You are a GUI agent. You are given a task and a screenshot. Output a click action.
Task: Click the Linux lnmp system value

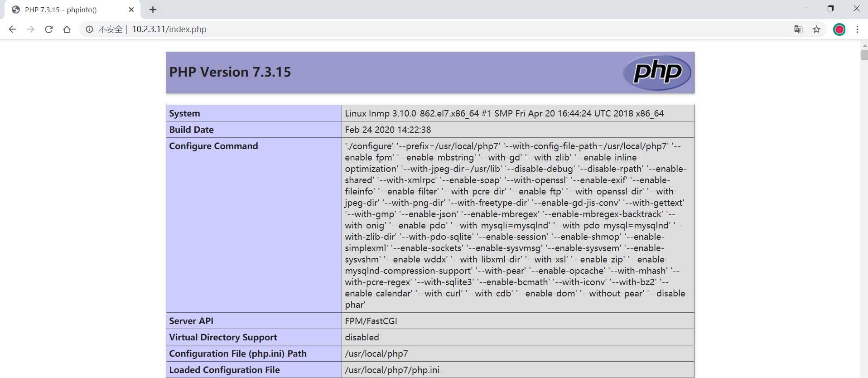point(504,113)
